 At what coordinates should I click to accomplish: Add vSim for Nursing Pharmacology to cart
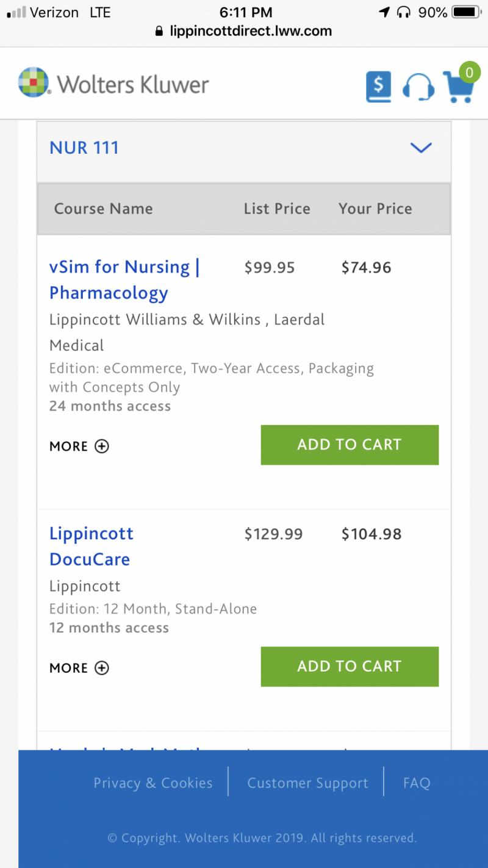point(350,445)
